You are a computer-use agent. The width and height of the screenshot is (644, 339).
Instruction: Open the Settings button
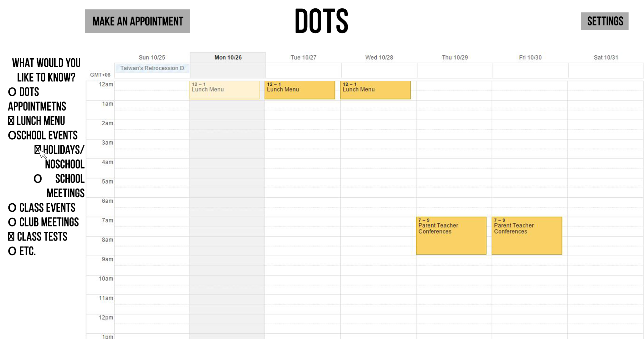[x=604, y=21]
